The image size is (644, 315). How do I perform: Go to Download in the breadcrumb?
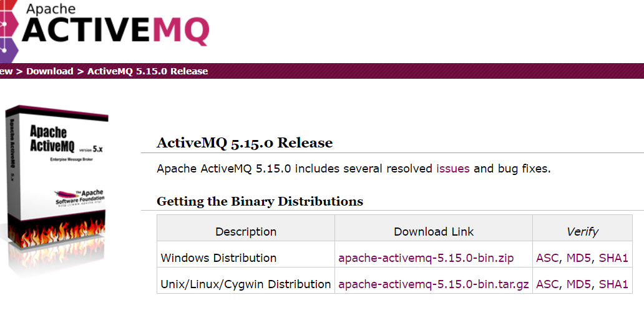[50, 71]
